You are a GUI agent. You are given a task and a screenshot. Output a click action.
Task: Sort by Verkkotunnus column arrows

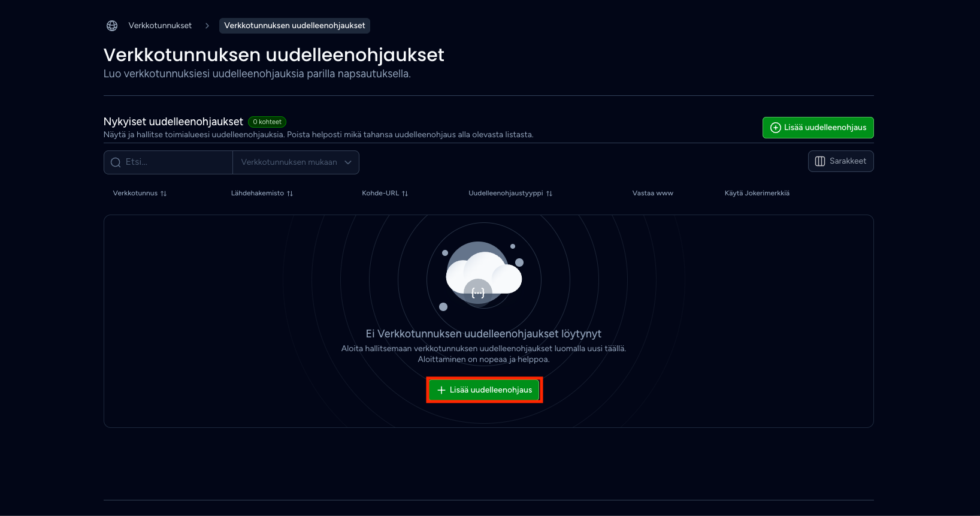164,194
